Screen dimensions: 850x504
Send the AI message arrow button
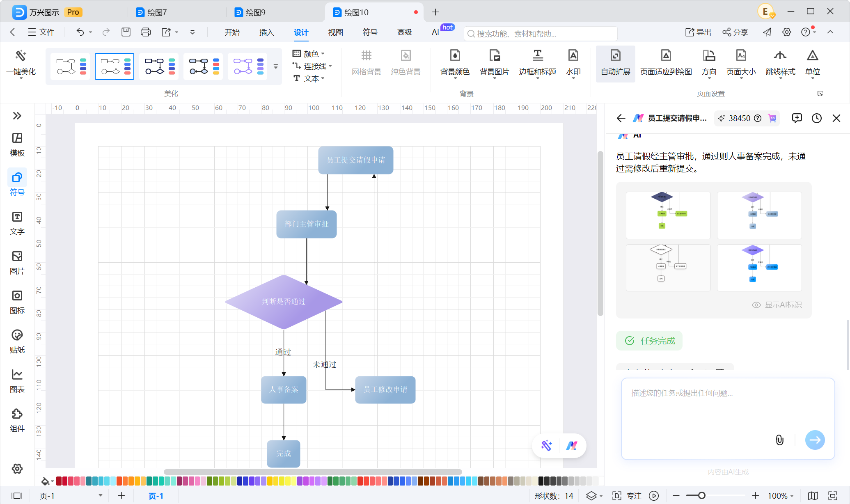815,440
